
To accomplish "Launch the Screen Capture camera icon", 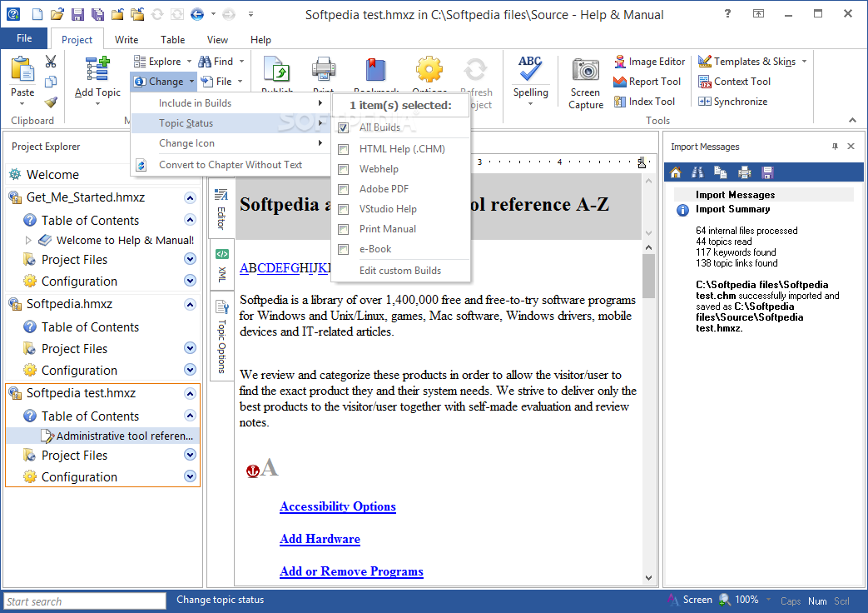I will (x=586, y=71).
